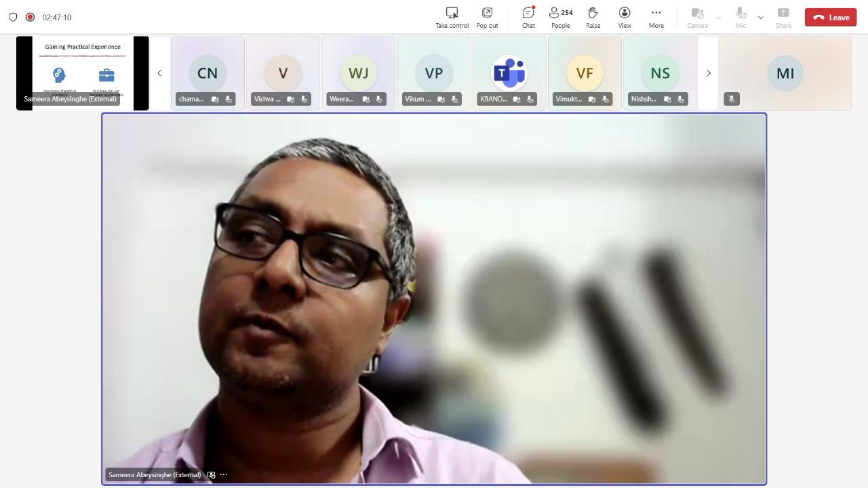Expand the Camera device options arrow
Image resolution: width=868 pixels, height=488 pixels.
click(717, 18)
